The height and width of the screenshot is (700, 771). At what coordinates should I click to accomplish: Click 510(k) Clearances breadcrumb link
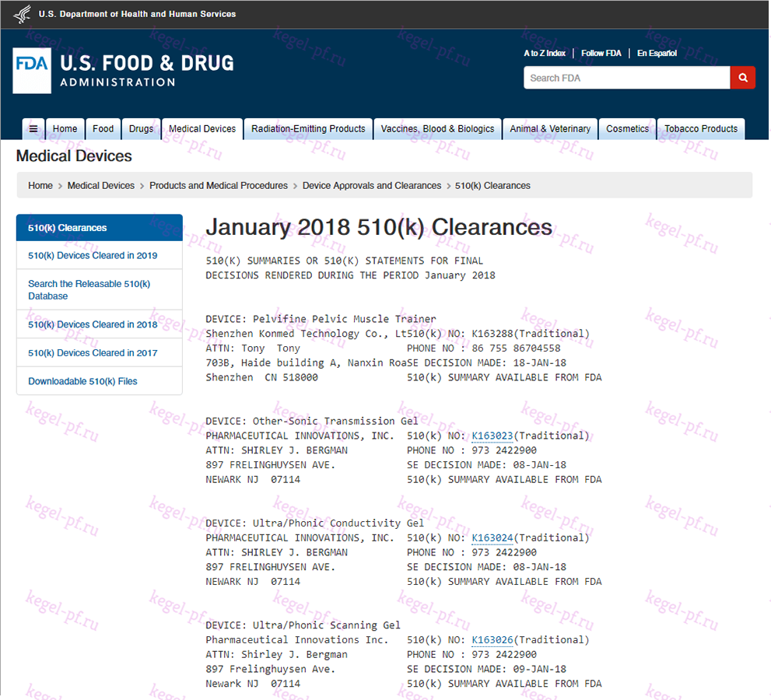pyautogui.click(x=492, y=185)
